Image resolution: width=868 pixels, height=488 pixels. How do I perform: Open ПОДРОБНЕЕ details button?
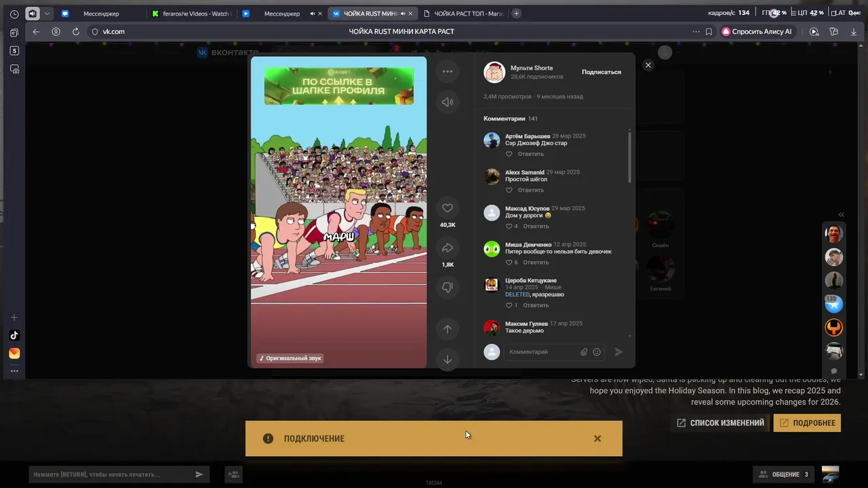[x=807, y=423]
